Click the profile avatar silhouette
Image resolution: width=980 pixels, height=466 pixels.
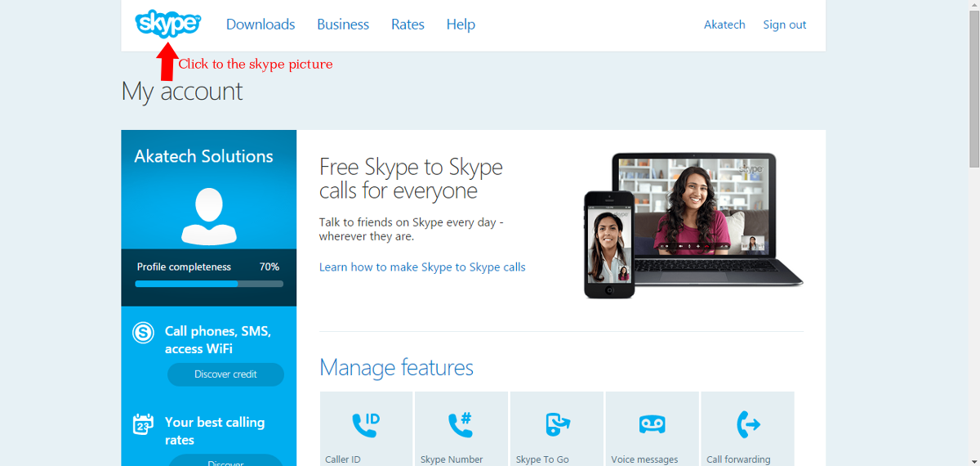coord(209,217)
